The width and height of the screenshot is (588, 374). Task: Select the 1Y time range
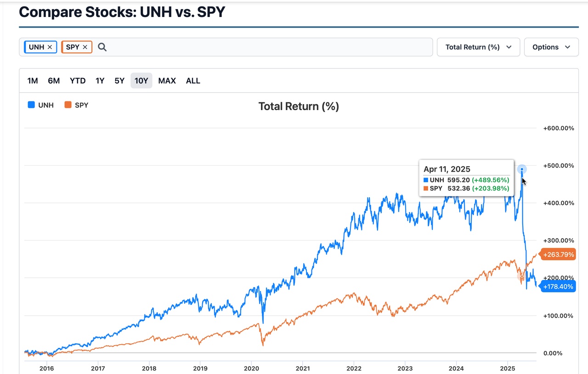point(100,81)
